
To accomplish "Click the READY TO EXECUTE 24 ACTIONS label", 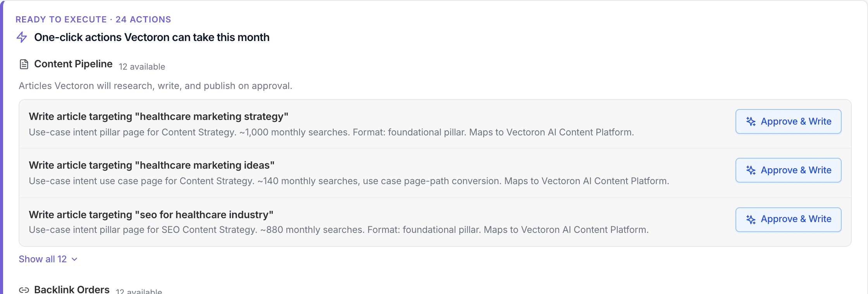I will [x=93, y=19].
